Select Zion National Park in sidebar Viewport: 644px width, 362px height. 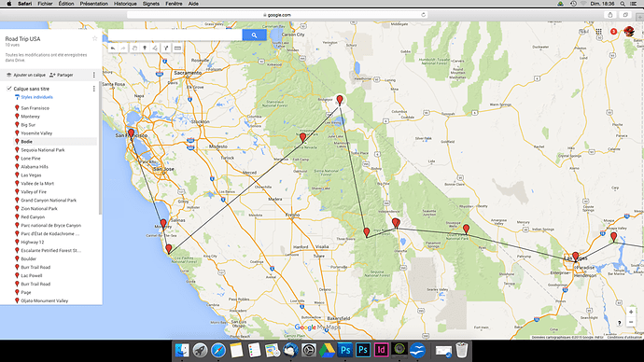pos(39,208)
